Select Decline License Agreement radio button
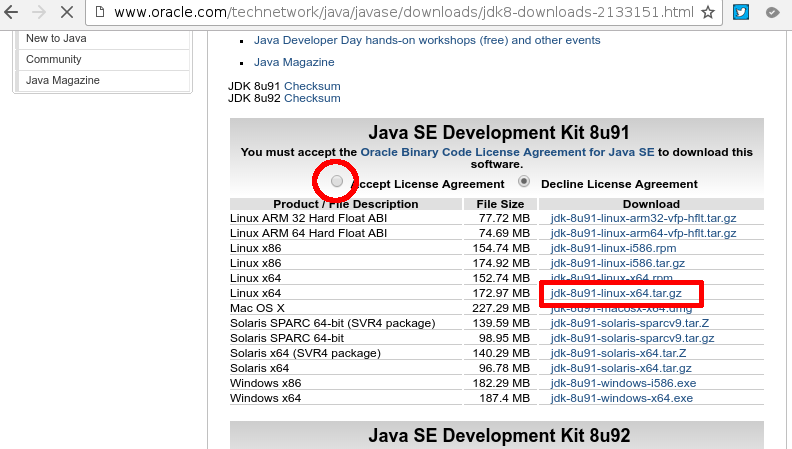This screenshot has height=449, width=792. (524, 181)
